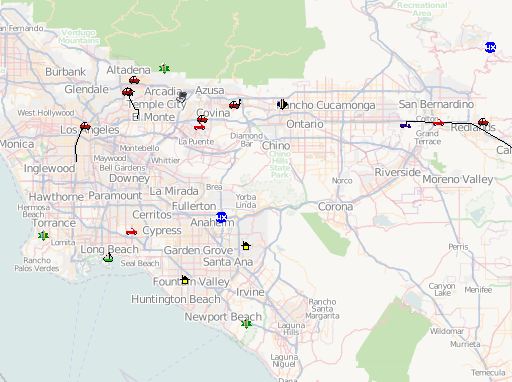Select the green station icon near Lomita
512x382 pixels.
click(43, 235)
